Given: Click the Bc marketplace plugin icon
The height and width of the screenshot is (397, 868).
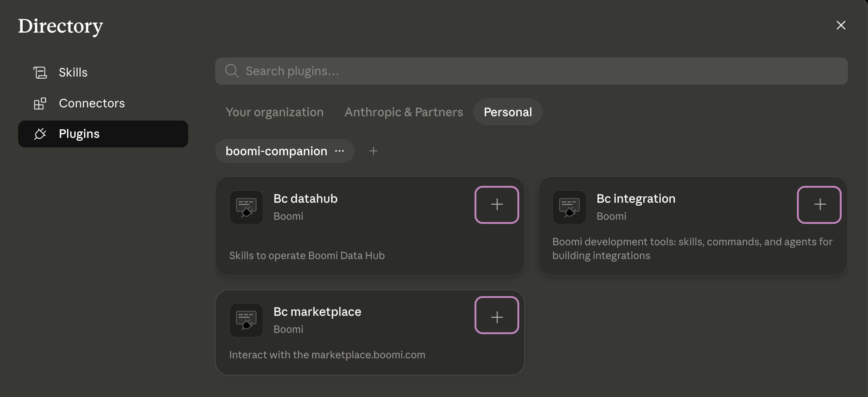Looking at the screenshot, I should pos(246,320).
